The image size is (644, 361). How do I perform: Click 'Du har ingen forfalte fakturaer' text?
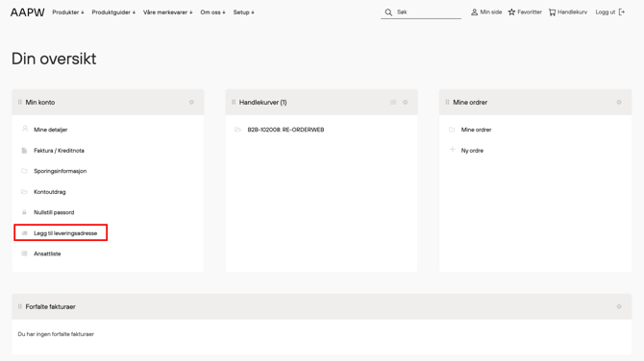[x=56, y=334]
